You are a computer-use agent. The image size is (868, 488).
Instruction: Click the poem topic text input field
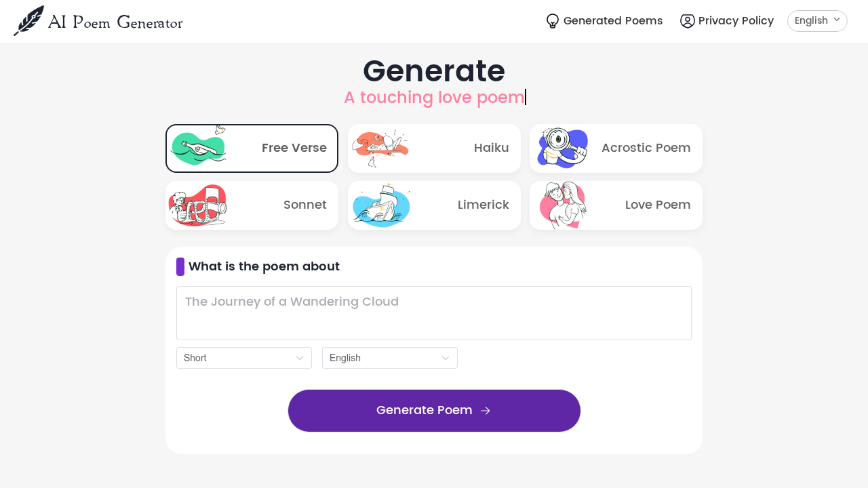tap(434, 313)
